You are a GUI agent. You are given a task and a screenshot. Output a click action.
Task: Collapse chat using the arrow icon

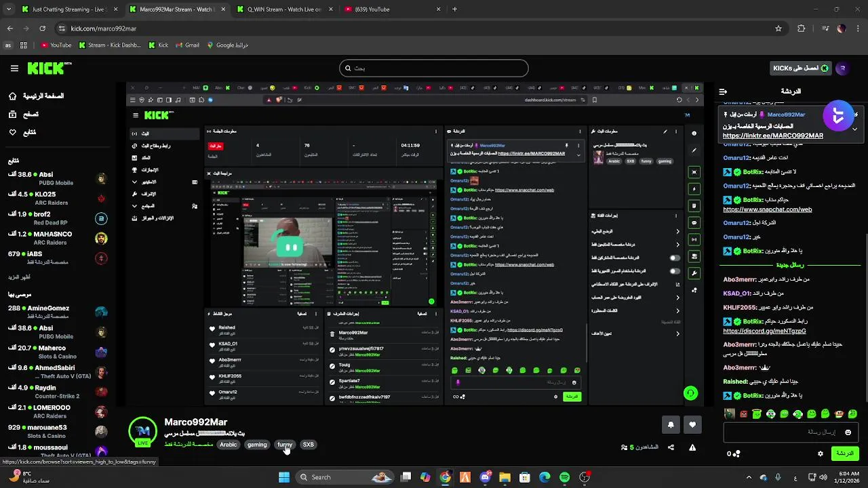(723, 91)
